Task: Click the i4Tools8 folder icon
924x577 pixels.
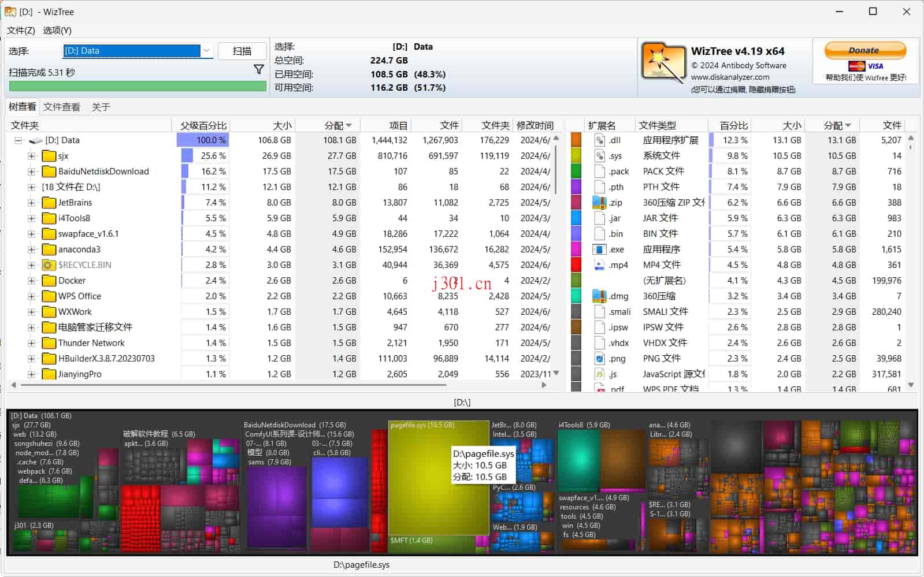Action: click(49, 218)
